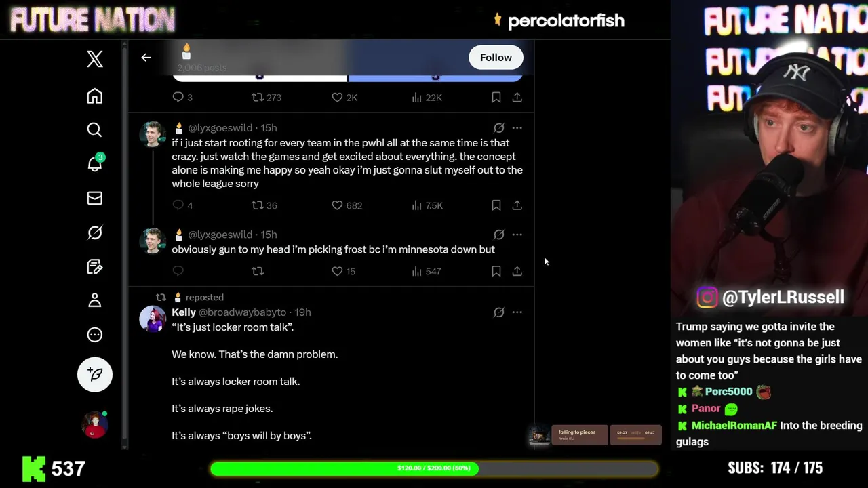Click chat username Porc5000
The image size is (868, 488).
728,392
